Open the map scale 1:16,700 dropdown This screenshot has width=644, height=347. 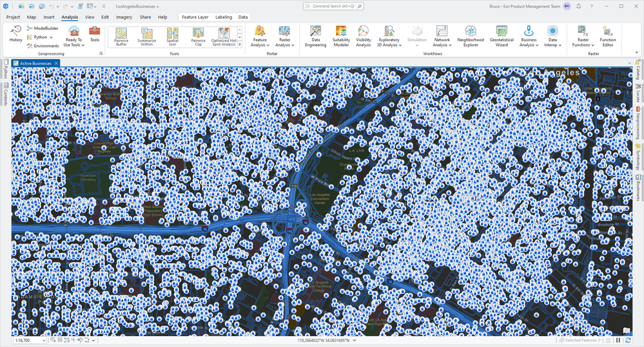coord(43,341)
